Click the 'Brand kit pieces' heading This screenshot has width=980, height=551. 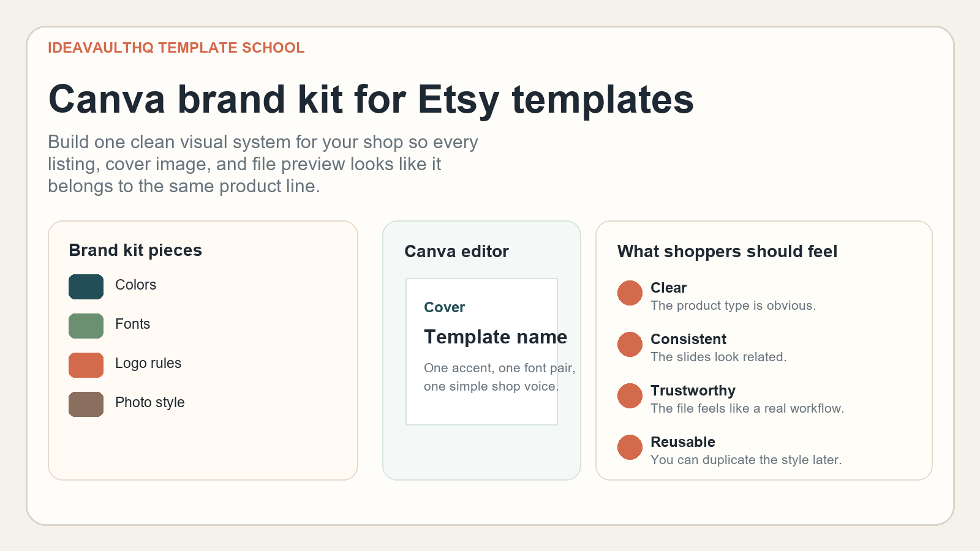pos(135,250)
